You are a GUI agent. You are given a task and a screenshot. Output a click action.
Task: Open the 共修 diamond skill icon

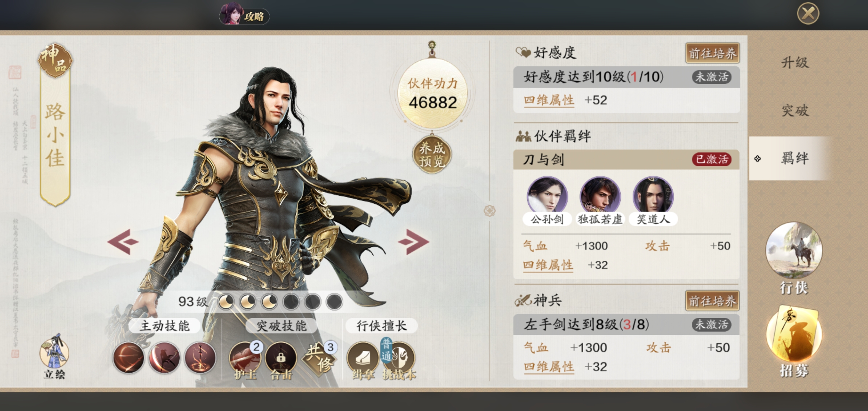pyautogui.click(x=318, y=359)
